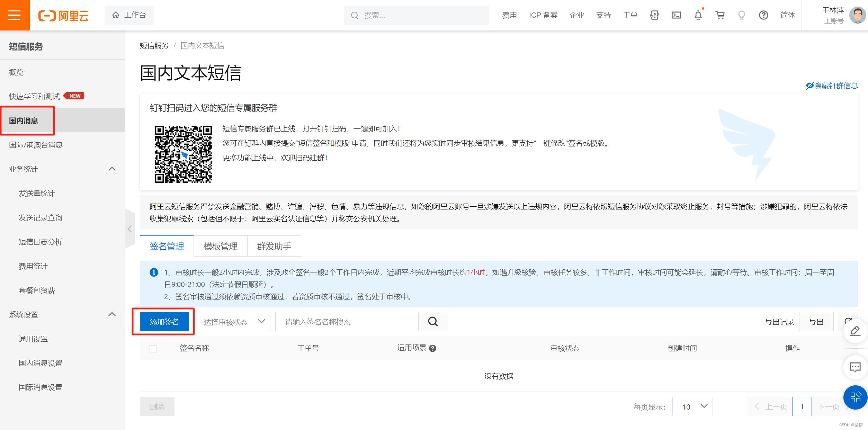Click the APP download icon

[654, 15]
